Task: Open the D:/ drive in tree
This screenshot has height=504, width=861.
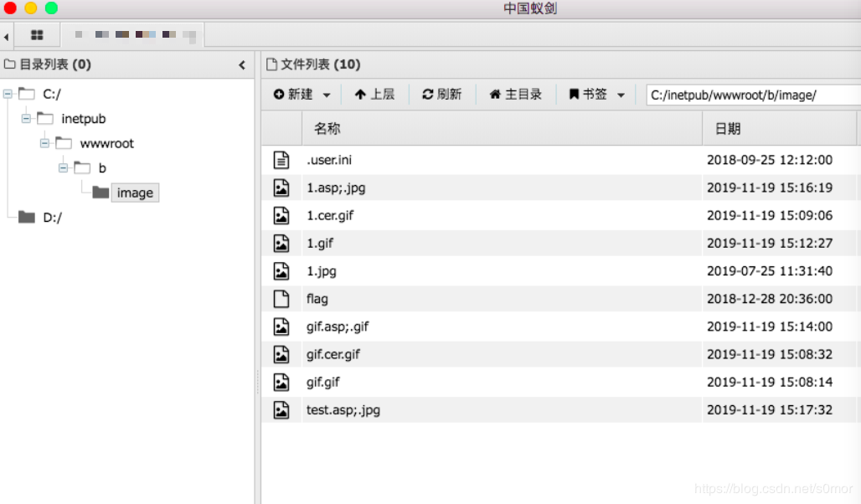Action: coord(52,218)
